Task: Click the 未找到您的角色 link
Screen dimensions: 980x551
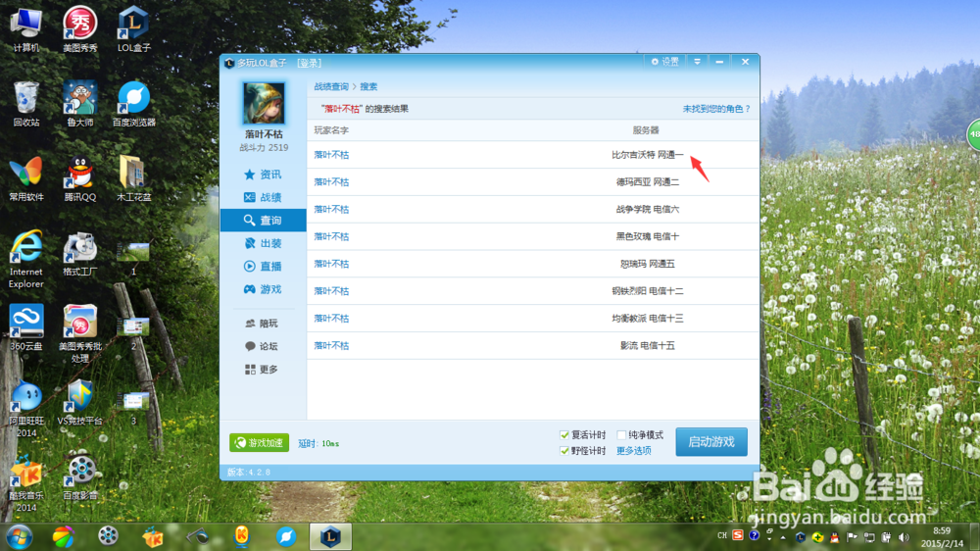Action: tap(716, 109)
